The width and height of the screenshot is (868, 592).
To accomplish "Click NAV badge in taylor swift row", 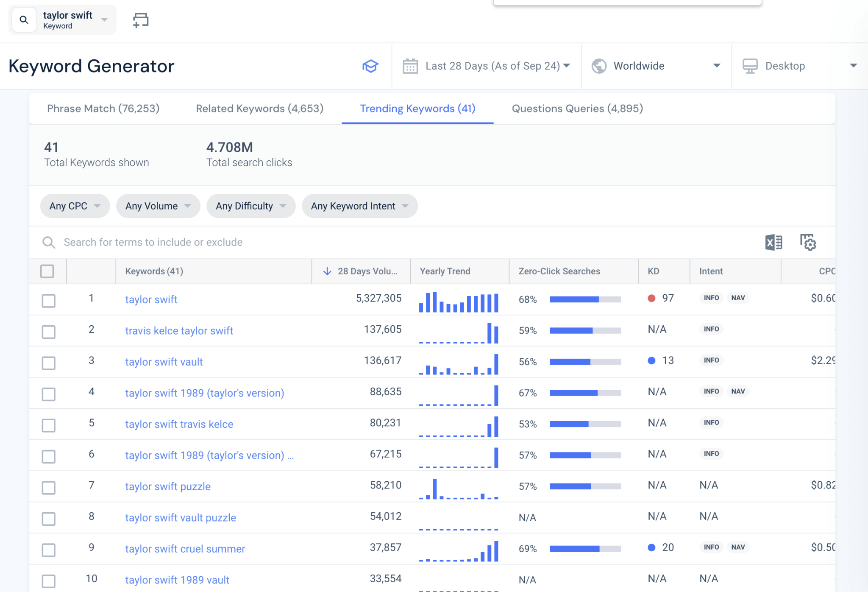I will 738,298.
